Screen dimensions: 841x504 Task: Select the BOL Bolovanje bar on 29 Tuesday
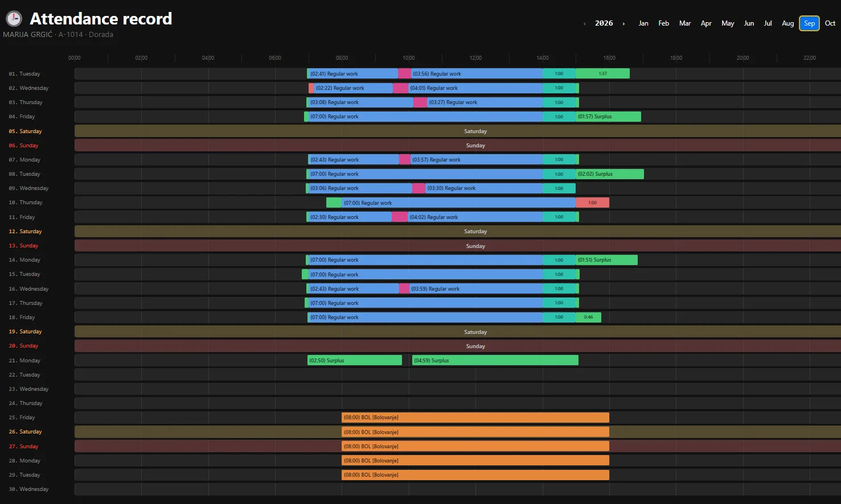coord(475,475)
